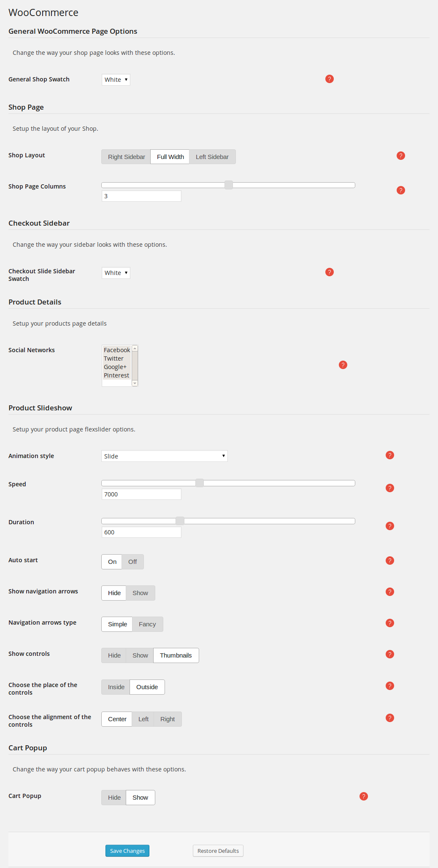Image resolution: width=438 pixels, height=868 pixels.
Task: Show help for Shop Page Columns
Action: click(401, 190)
